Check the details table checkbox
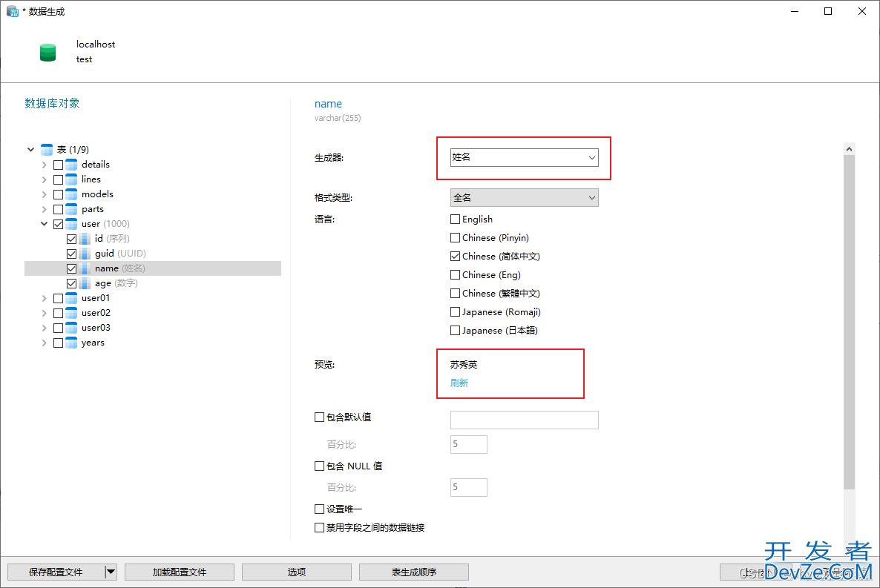880x588 pixels. click(x=58, y=165)
